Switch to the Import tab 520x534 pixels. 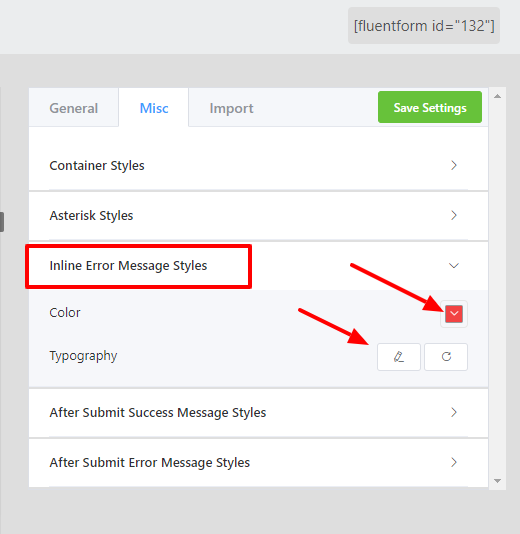click(231, 108)
